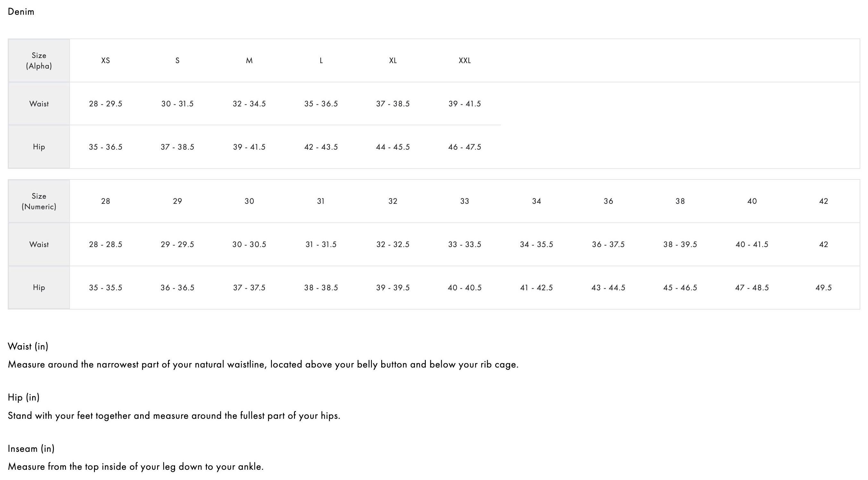Click hip value 46 - 47.5 for XXL
This screenshot has height=480, width=868.
[x=465, y=147]
